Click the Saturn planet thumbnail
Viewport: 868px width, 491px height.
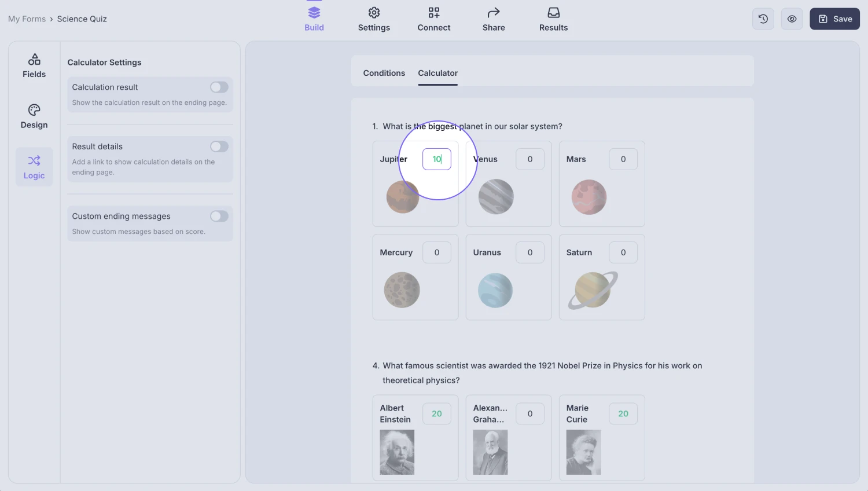coord(593,290)
